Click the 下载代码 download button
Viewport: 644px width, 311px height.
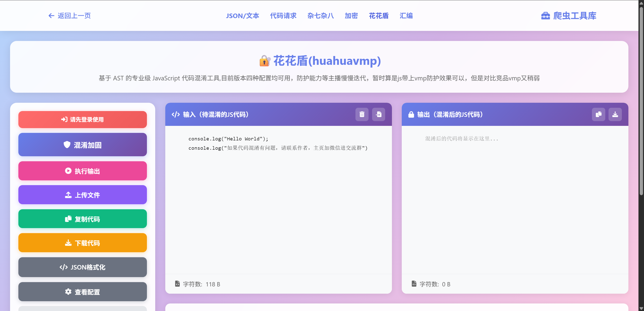point(83,243)
